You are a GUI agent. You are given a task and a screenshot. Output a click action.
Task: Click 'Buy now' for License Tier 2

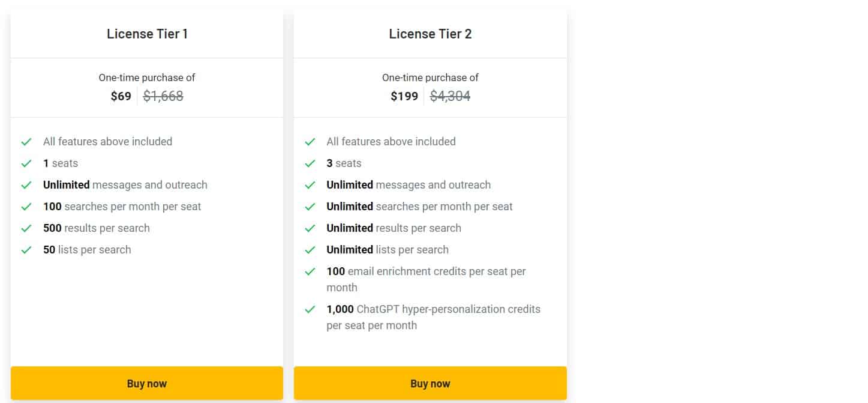pos(430,383)
